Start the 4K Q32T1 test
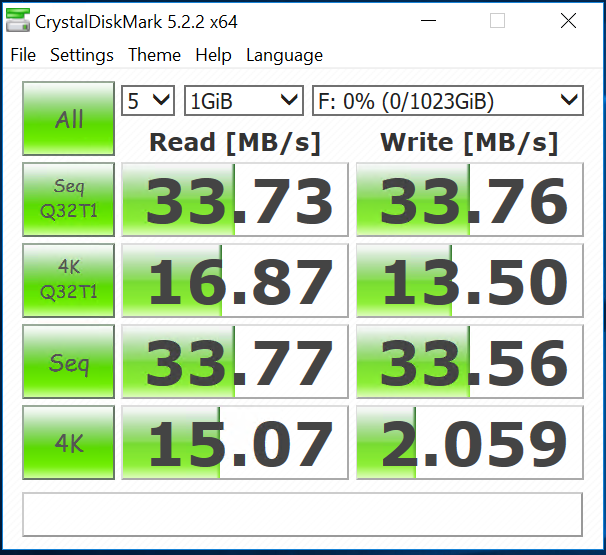This screenshot has height=555, width=606. (x=68, y=281)
